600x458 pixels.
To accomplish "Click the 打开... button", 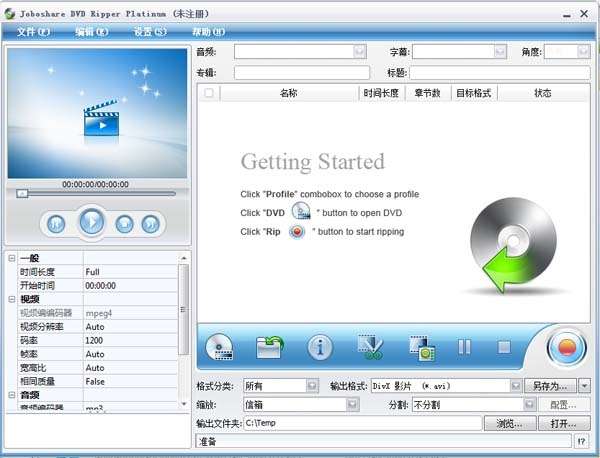I will pos(564,423).
